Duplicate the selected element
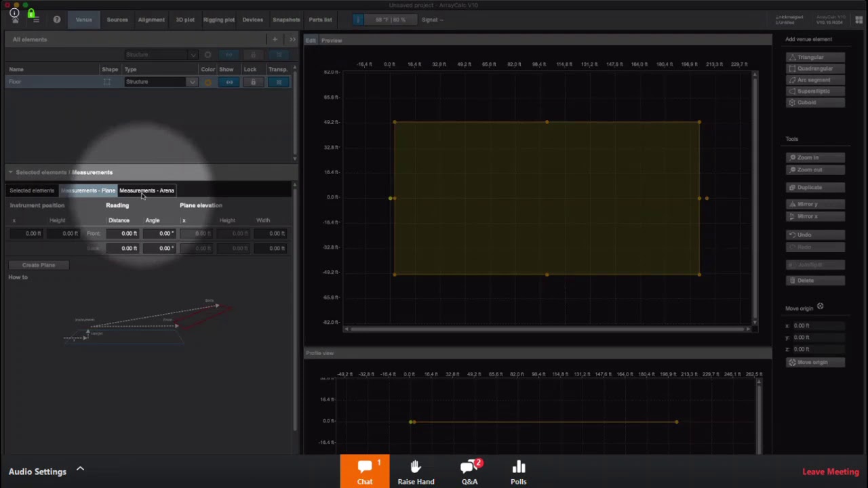Image resolution: width=868 pixels, height=488 pixels. pos(816,187)
